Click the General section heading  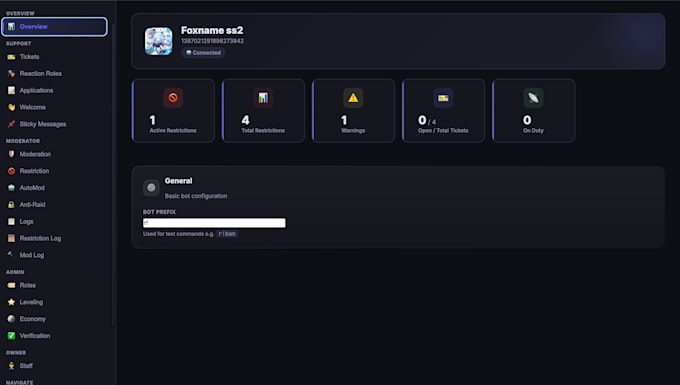[x=178, y=181]
